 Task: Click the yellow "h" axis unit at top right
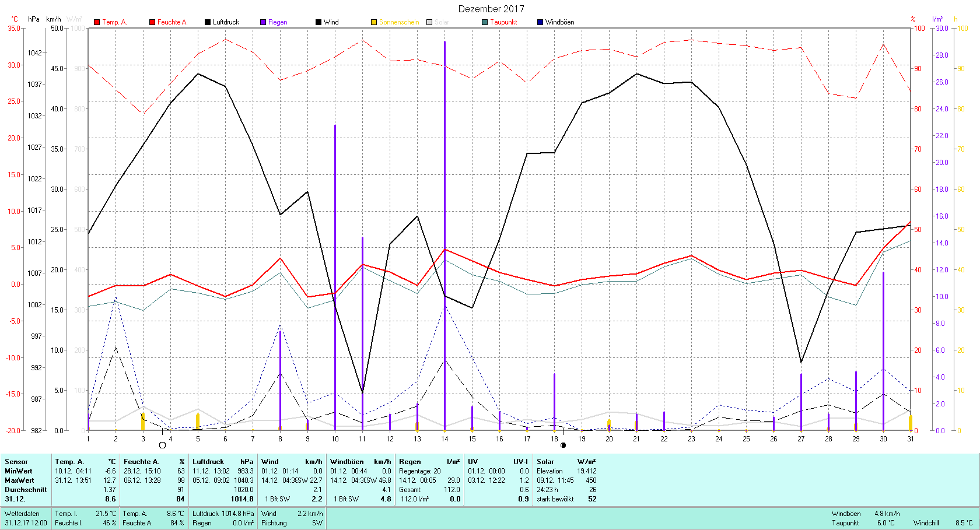[x=956, y=19]
